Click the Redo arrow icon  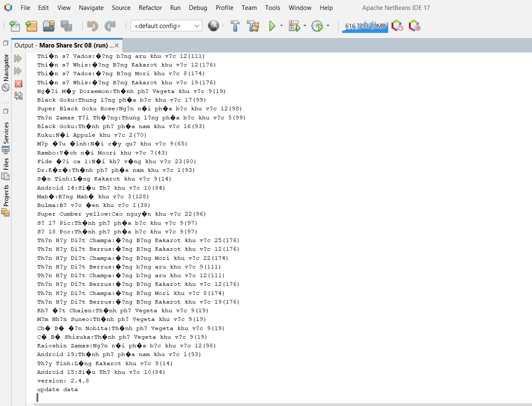(110, 26)
